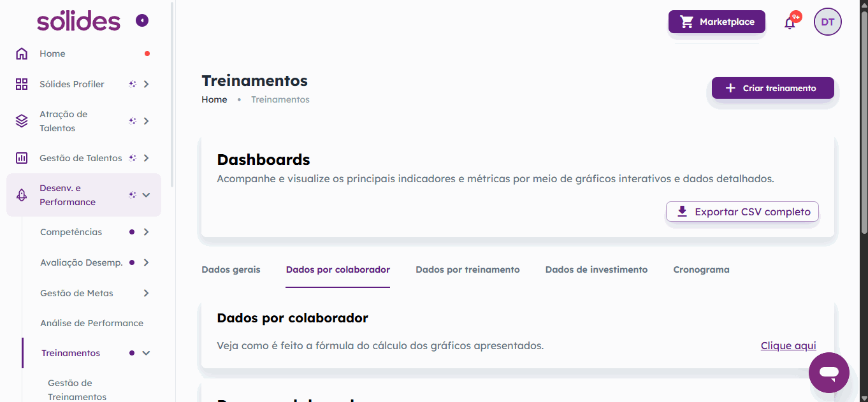Expand the Avaliação Desemp. chevron

(146, 262)
